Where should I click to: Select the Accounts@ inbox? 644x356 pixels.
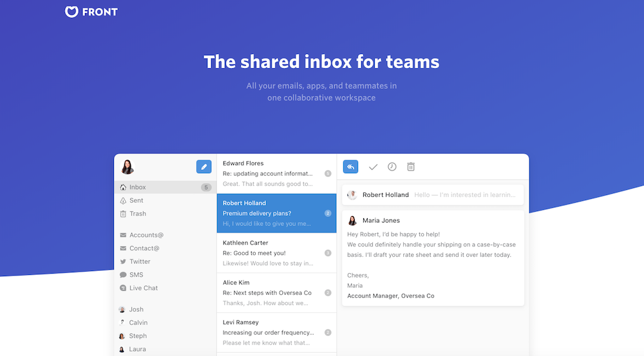point(146,235)
